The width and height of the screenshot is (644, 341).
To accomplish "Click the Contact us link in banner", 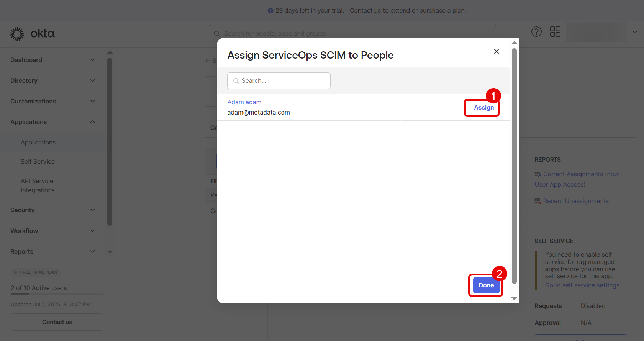I will click(365, 11).
